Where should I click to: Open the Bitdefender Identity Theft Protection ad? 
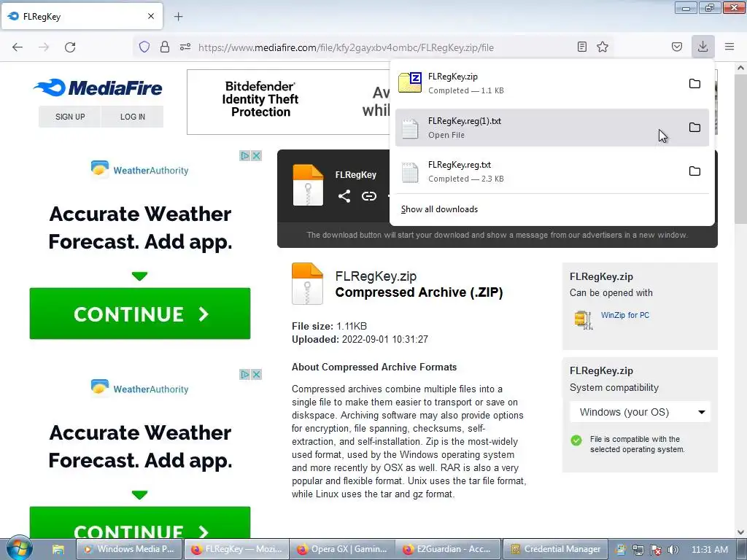[288, 102]
